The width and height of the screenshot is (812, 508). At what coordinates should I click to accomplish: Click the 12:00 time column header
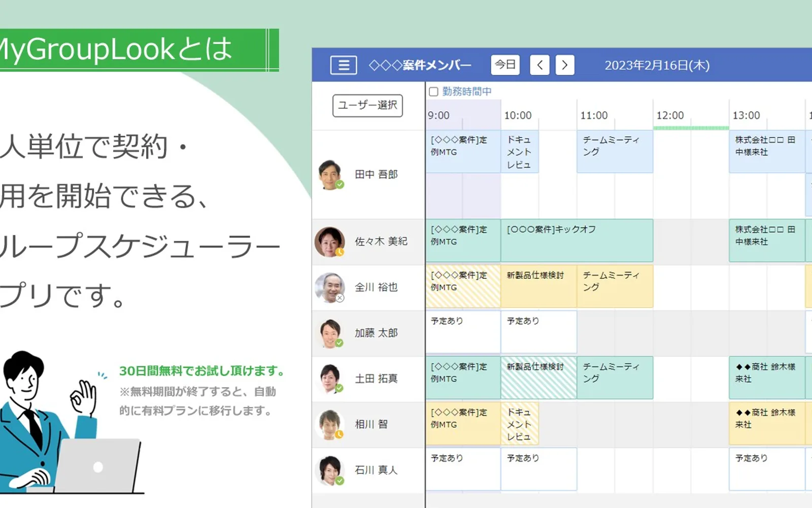pyautogui.click(x=670, y=115)
